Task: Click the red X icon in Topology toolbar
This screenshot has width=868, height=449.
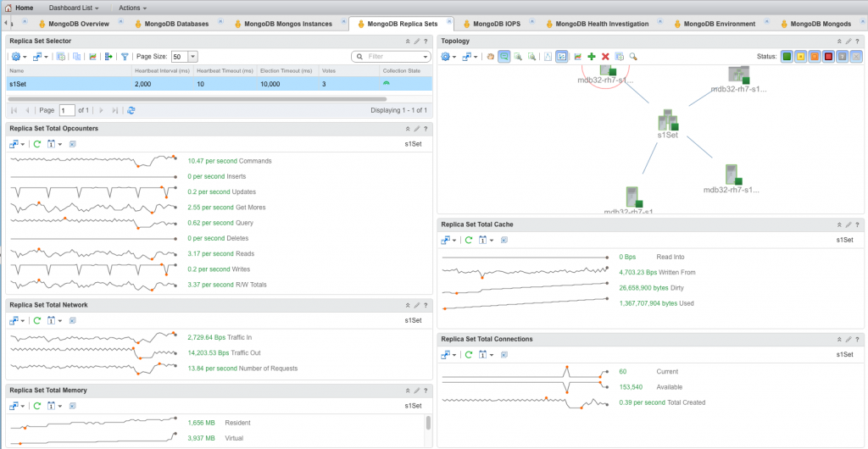Action: pyautogui.click(x=605, y=56)
